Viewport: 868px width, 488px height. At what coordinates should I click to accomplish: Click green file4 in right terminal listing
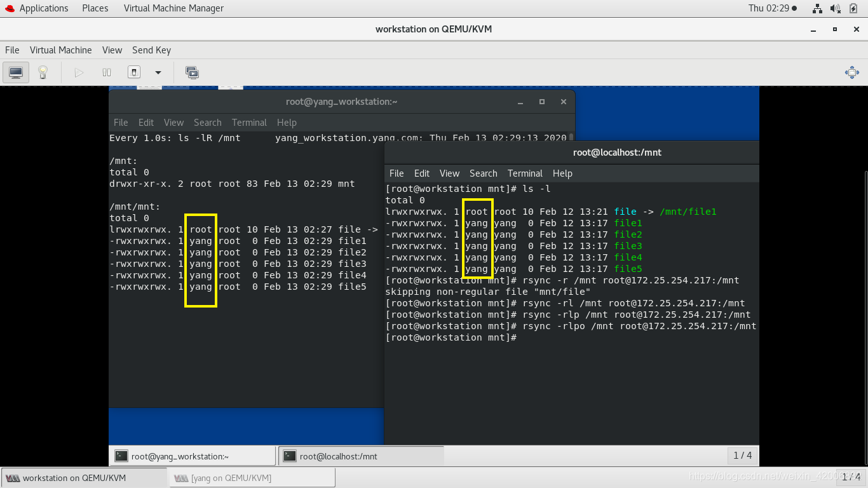coord(628,257)
